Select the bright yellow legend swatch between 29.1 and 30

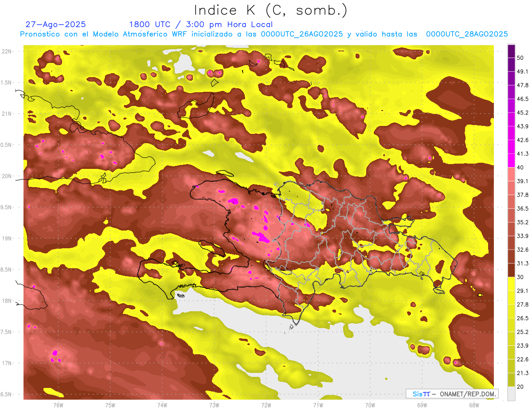[x=511, y=284]
